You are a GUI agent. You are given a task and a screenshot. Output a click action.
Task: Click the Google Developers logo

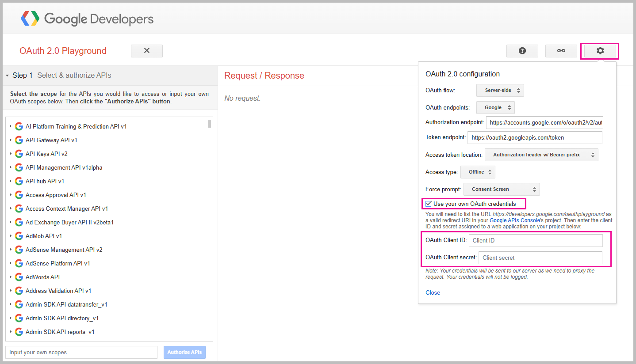tap(87, 19)
